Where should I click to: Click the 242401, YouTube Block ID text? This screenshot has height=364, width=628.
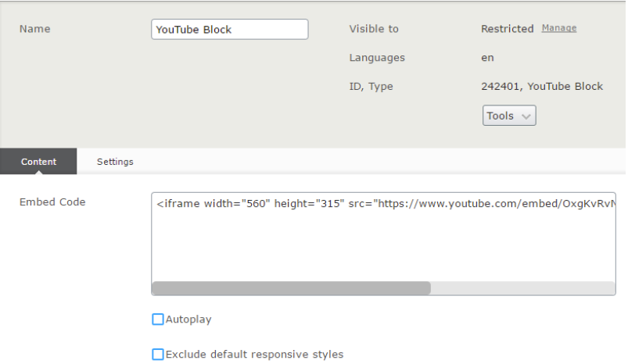coord(542,87)
